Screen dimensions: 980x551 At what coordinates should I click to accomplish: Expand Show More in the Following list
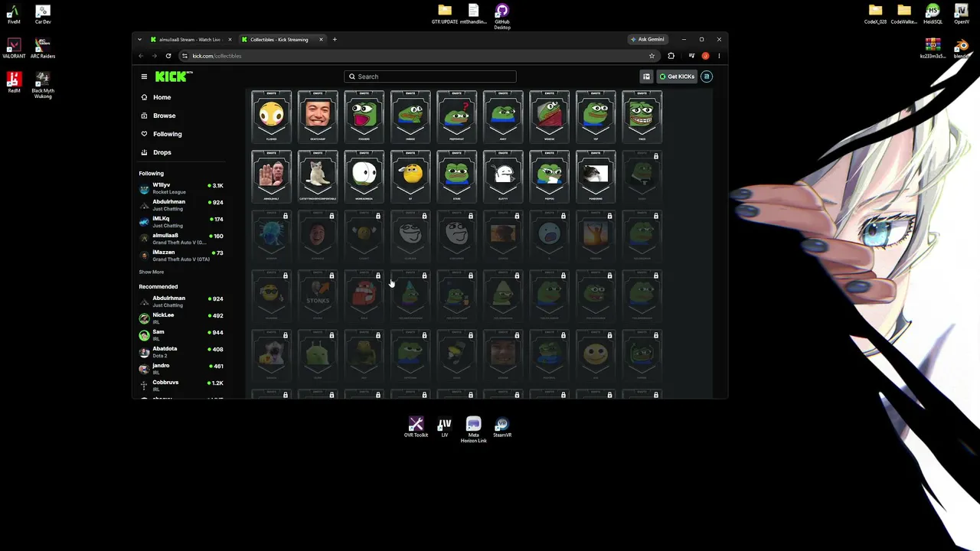pos(152,272)
